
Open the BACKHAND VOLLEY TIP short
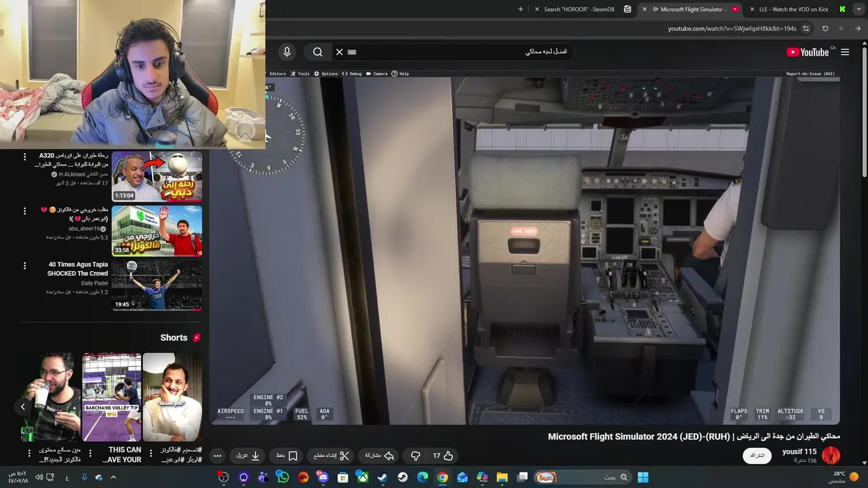[x=112, y=397]
